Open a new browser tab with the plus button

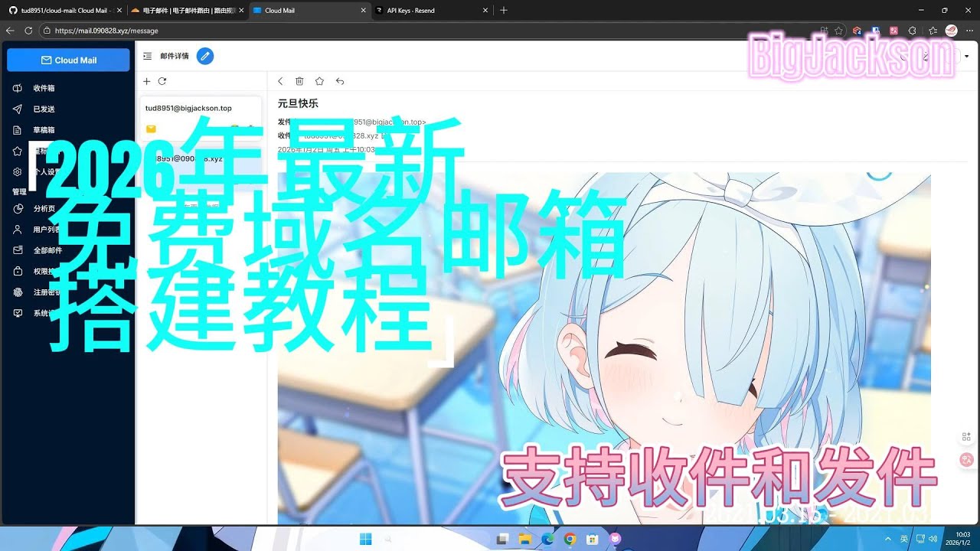[x=503, y=11]
